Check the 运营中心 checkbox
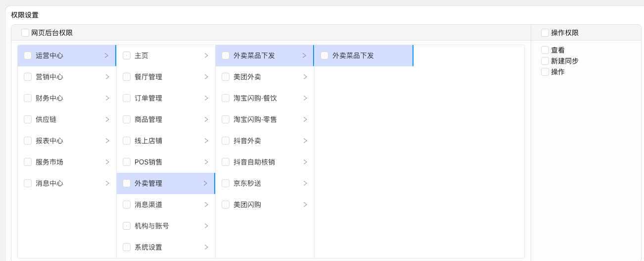Image resolution: width=644 pixels, height=261 pixels. (28, 55)
